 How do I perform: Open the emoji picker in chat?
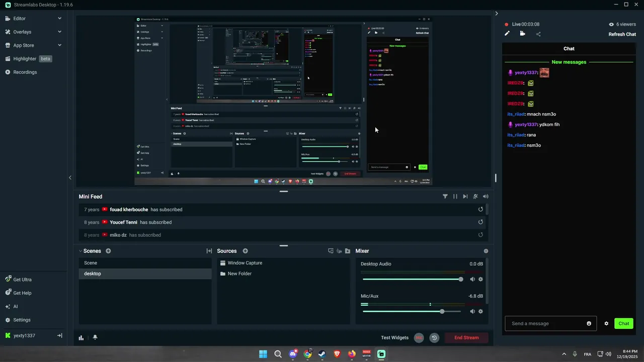coord(589,323)
